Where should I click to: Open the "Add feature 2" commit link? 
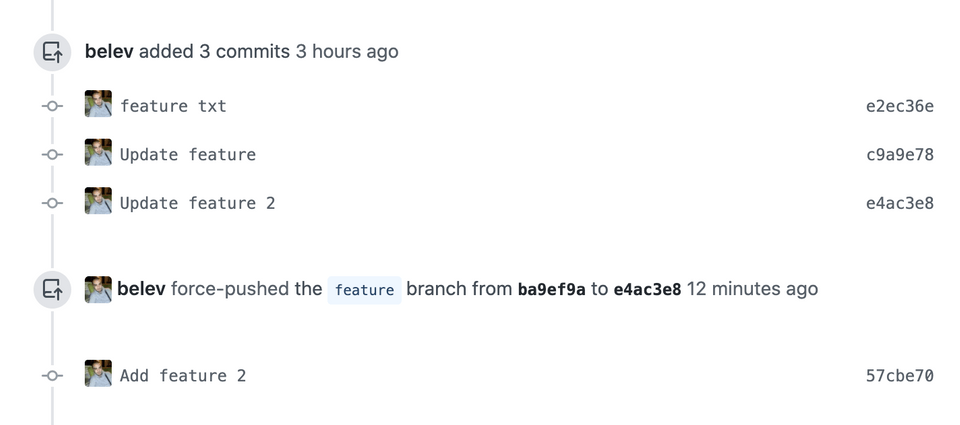point(183,376)
